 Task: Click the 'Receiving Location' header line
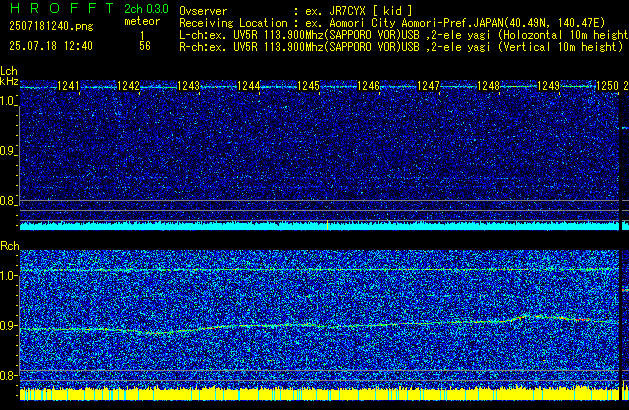point(392,23)
